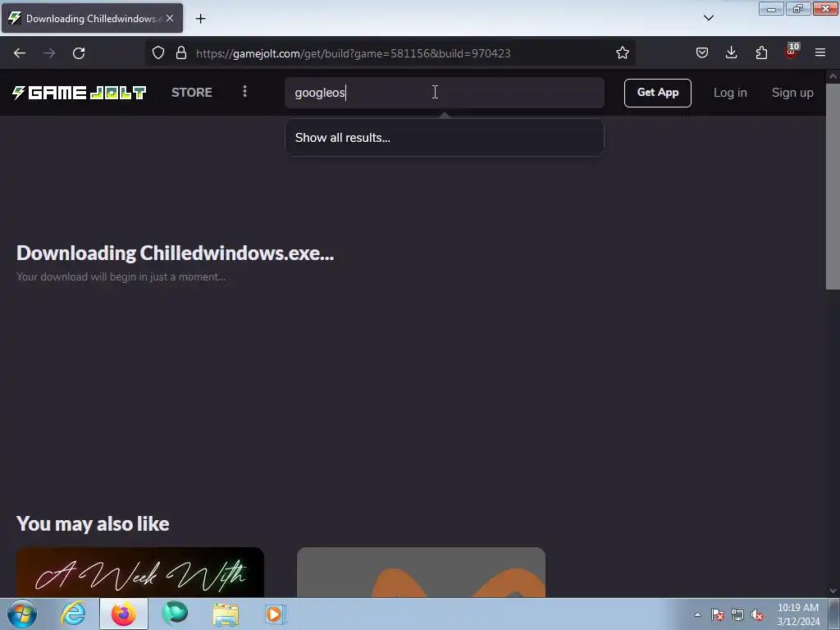Click the download will begin in a moment text
The height and width of the screenshot is (630, 840).
tap(121, 277)
